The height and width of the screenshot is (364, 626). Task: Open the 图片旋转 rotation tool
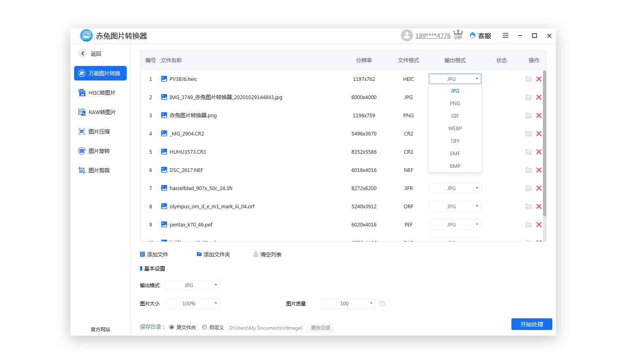[100, 150]
